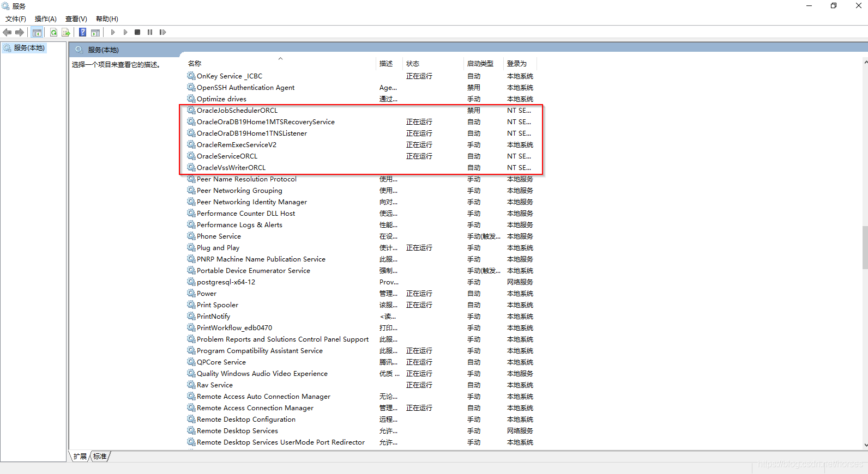The width and height of the screenshot is (868, 474).
Task: Click the gear icon beside Power service
Action: [191, 293]
